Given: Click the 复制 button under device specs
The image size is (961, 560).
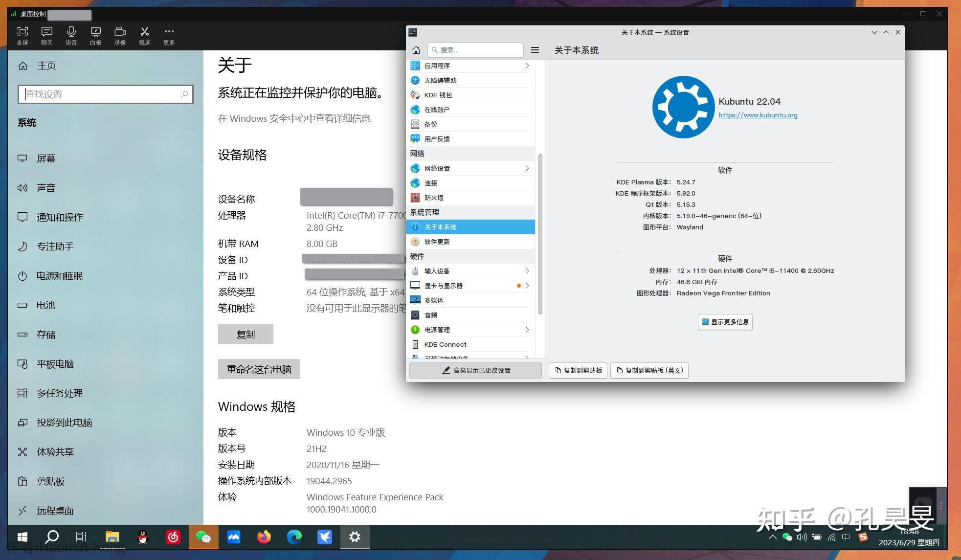Looking at the screenshot, I should (246, 335).
